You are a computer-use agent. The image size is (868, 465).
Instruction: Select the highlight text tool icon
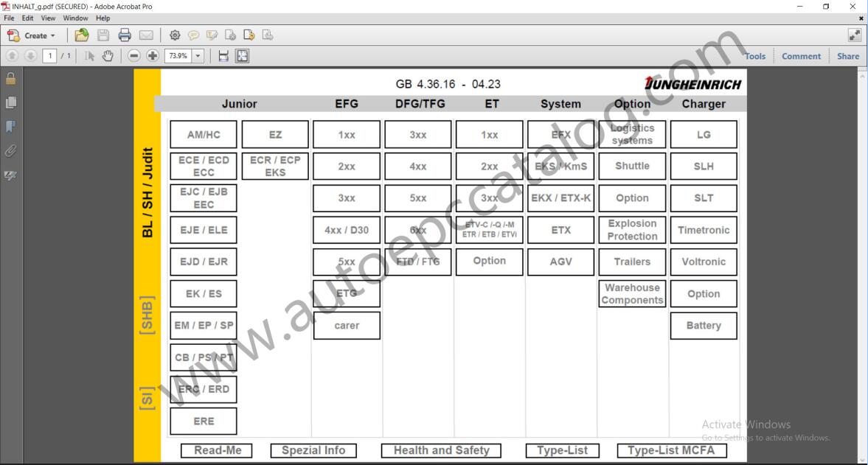212,35
